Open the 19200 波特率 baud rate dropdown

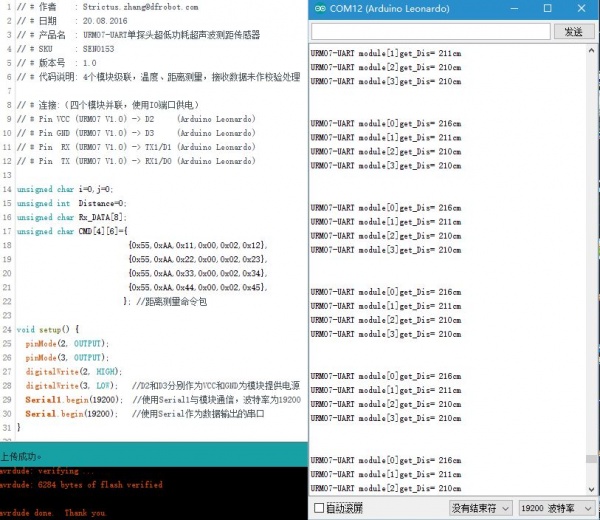[556, 508]
